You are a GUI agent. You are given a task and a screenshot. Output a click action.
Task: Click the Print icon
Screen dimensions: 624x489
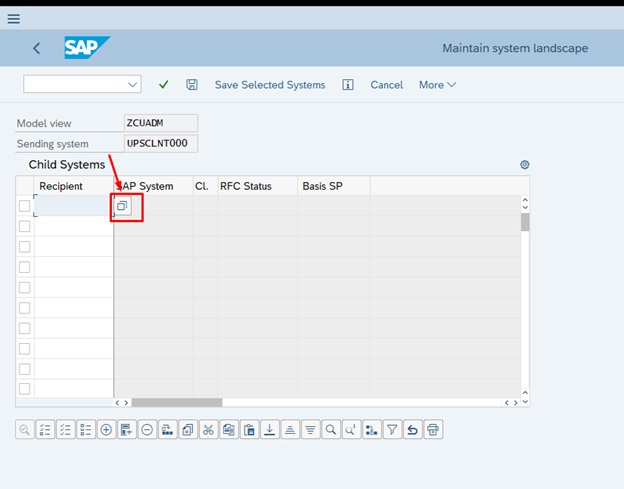tap(433, 430)
